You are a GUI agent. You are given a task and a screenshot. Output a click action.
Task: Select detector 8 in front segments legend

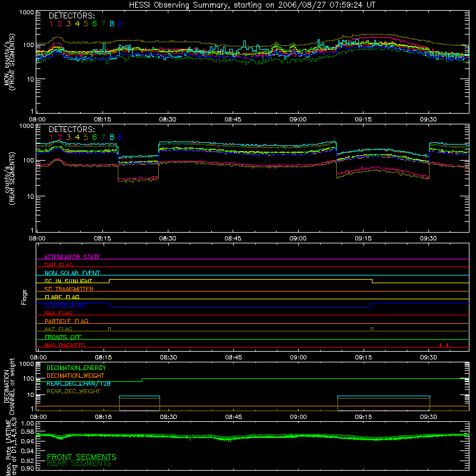(x=112, y=24)
